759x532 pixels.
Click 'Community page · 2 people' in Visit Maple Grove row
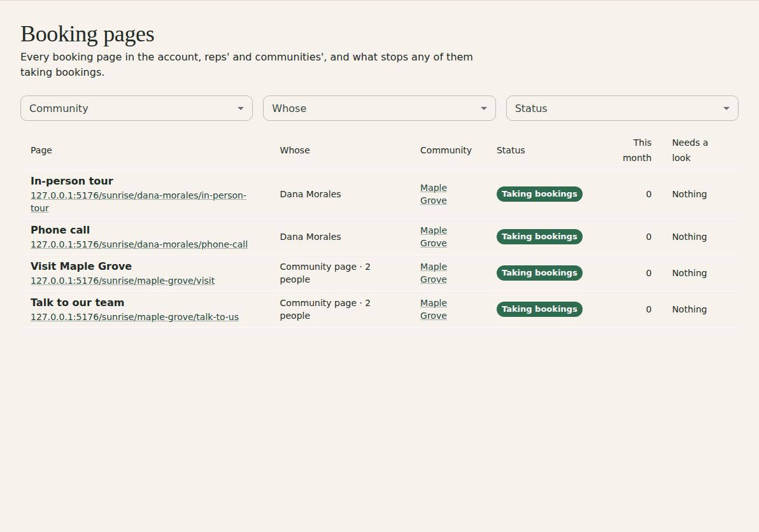[325, 273]
